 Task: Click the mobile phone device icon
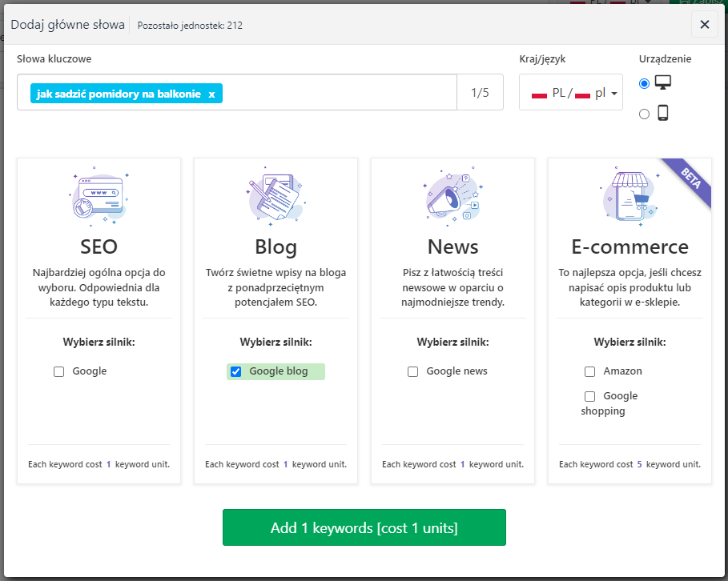click(663, 113)
